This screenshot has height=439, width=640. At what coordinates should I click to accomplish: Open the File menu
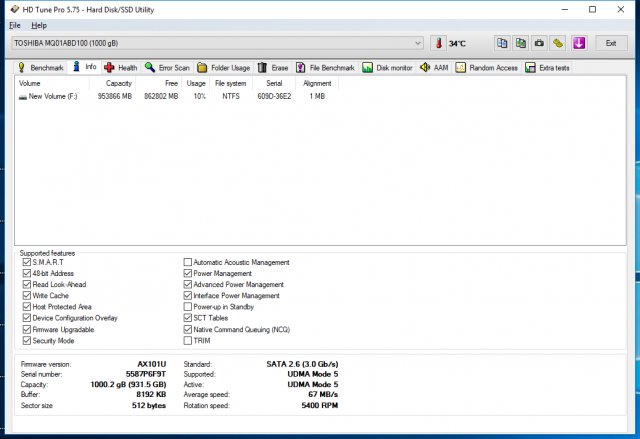14,25
